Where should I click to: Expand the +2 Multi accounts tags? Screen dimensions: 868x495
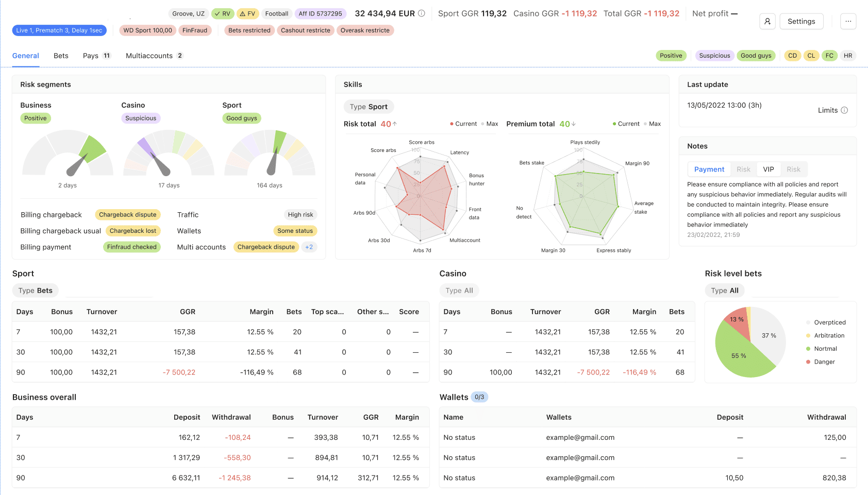[309, 247]
